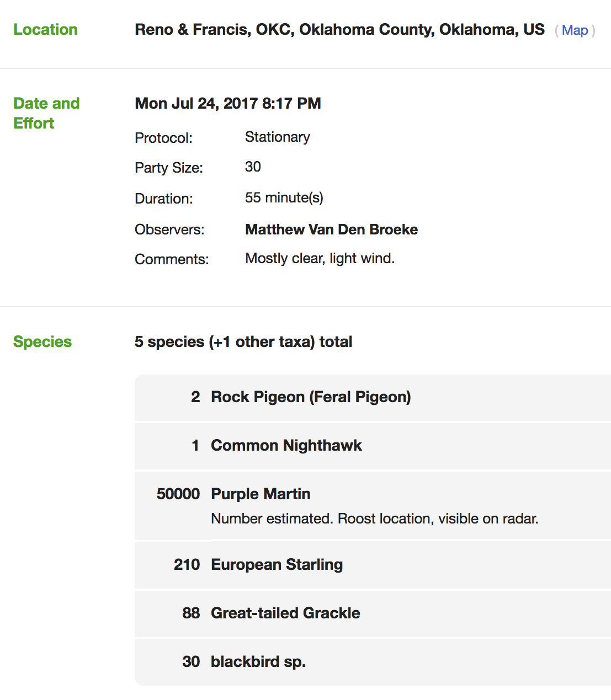Click the 5 species total summary text

click(243, 341)
